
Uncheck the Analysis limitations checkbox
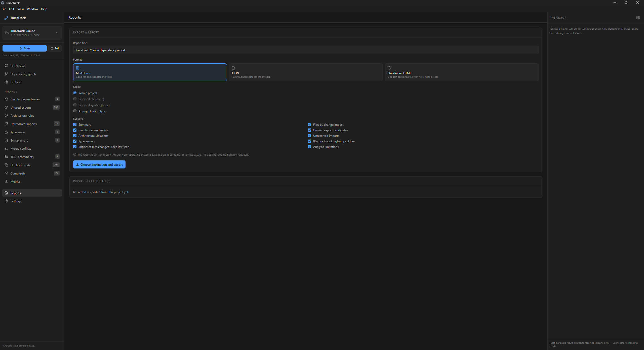(310, 147)
